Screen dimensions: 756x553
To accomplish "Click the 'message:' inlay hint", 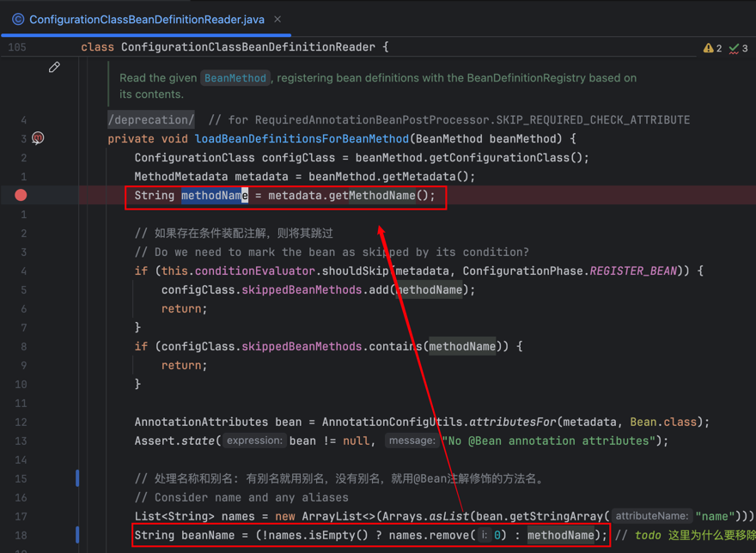I will (x=411, y=441).
